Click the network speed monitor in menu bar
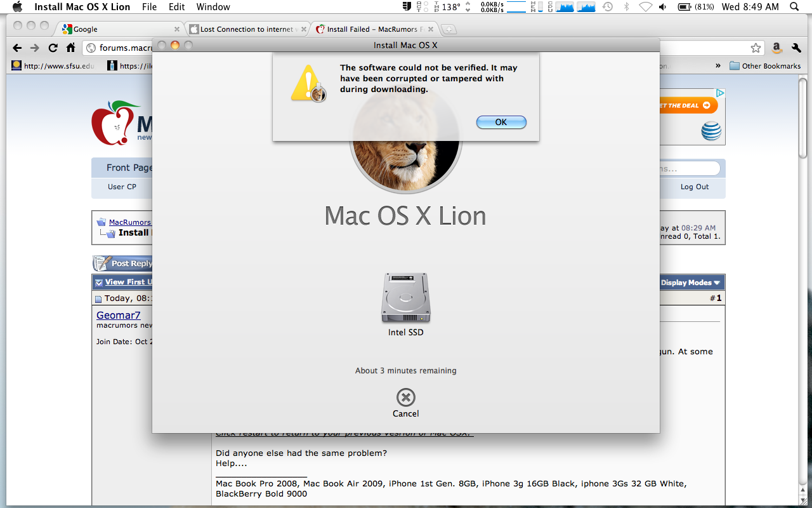Image resolution: width=812 pixels, height=508 pixels. pos(504,7)
